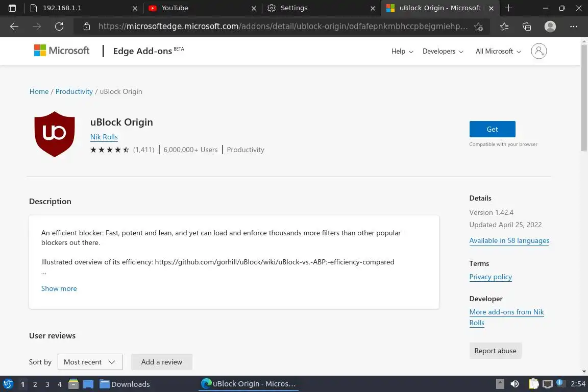Click the Updated April 25, 2022 text
This screenshot has height=392, width=588.
coord(505,225)
